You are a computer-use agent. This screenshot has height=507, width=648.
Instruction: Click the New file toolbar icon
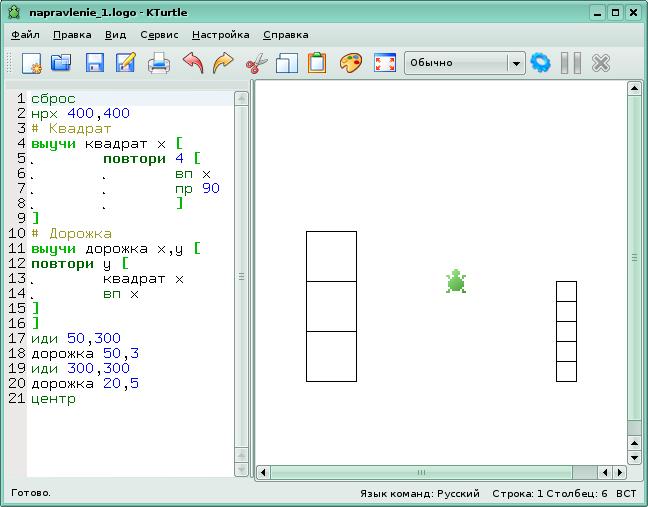click(x=31, y=63)
